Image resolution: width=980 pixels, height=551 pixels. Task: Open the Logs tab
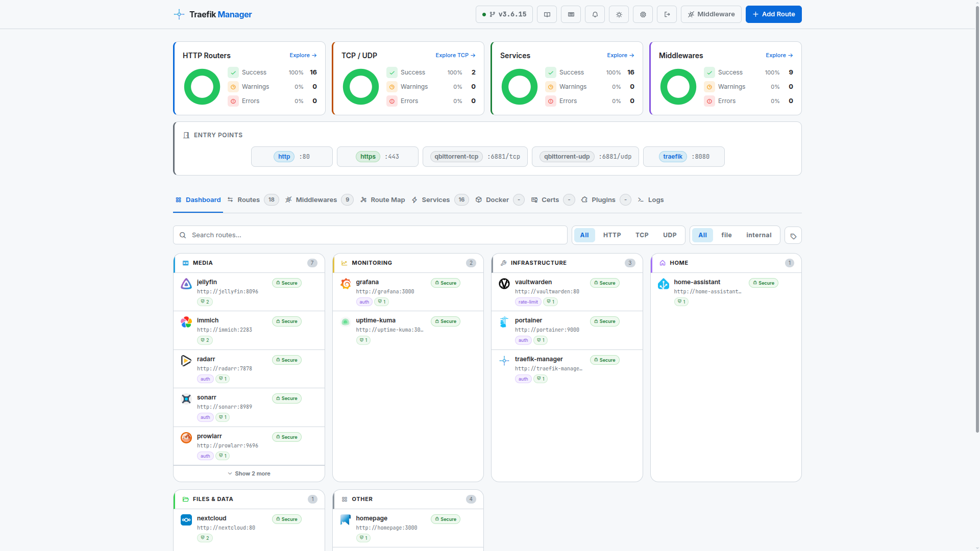pos(651,200)
